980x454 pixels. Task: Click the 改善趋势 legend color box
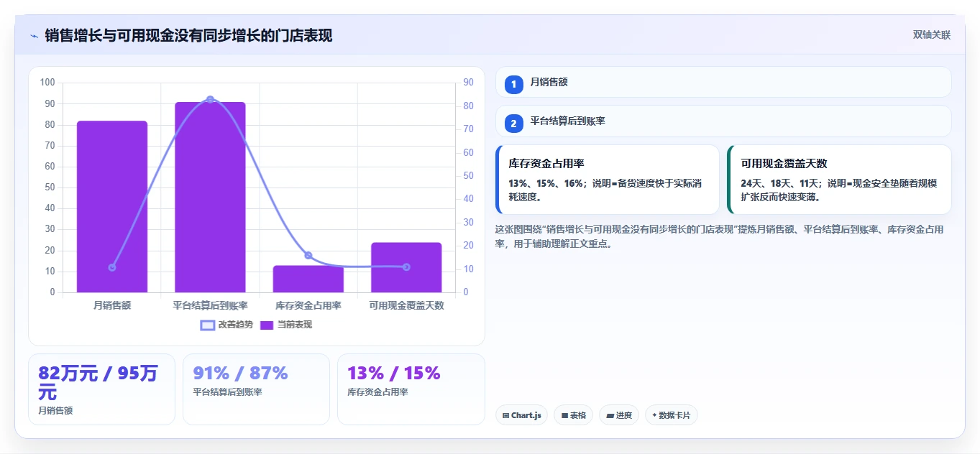[x=208, y=325]
